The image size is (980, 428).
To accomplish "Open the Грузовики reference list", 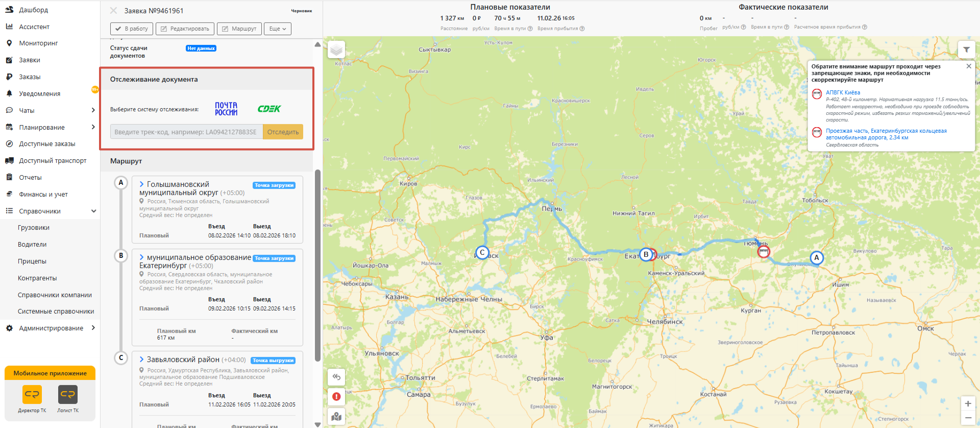I will [x=34, y=228].
